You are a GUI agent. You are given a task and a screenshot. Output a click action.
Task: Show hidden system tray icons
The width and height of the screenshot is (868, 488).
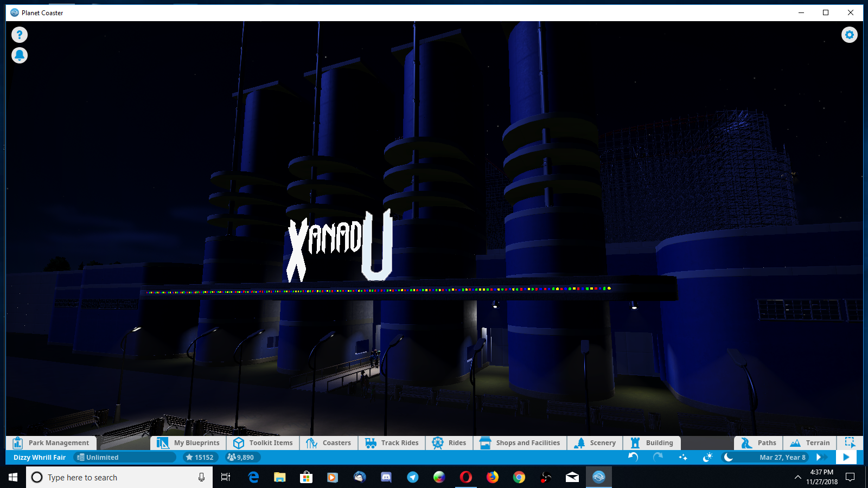point(797,477)
